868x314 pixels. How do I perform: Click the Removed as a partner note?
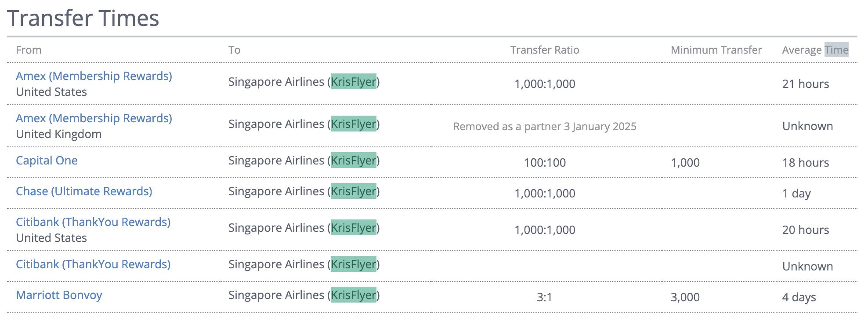(545, 127)
